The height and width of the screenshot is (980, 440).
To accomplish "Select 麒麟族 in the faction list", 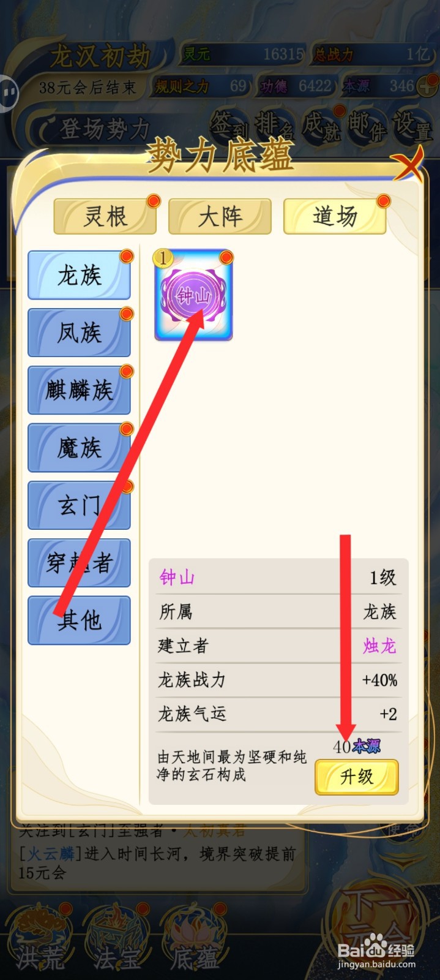I will 79,390.
